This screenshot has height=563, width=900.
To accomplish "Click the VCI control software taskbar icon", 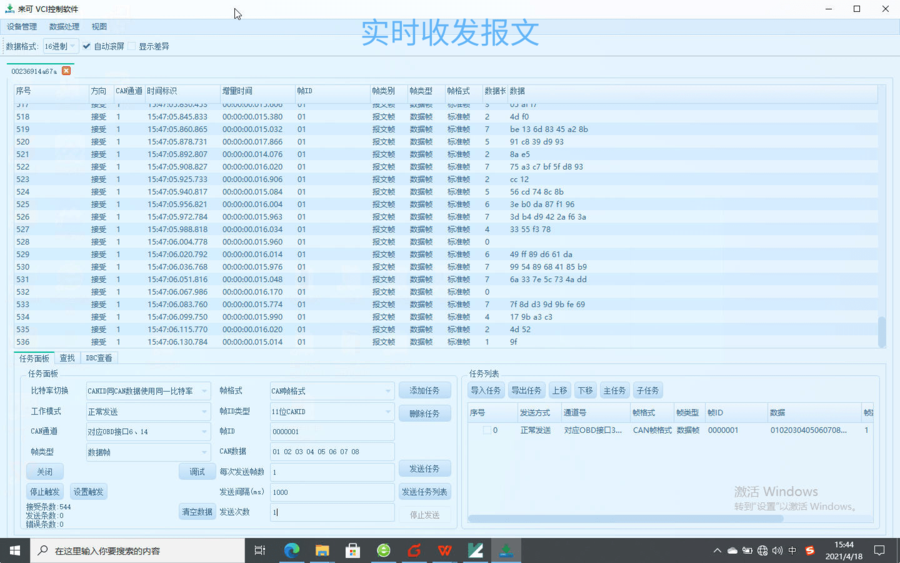I will 506,550.
